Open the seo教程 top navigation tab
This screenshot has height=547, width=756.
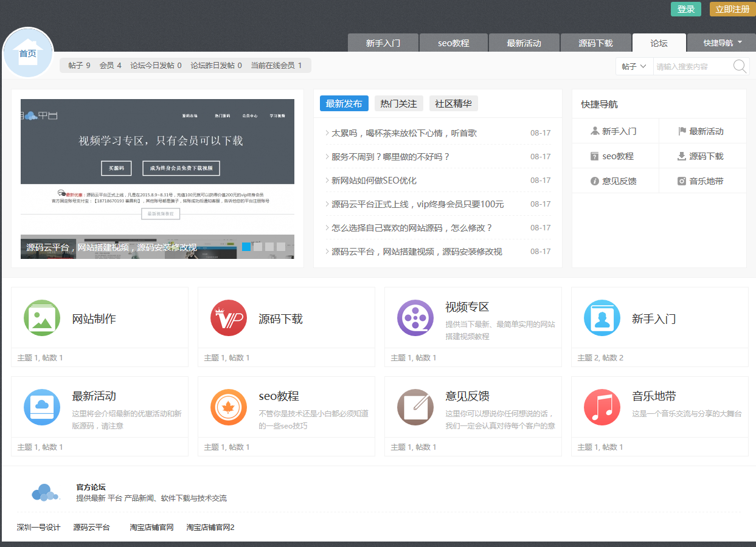click(454, 43)
